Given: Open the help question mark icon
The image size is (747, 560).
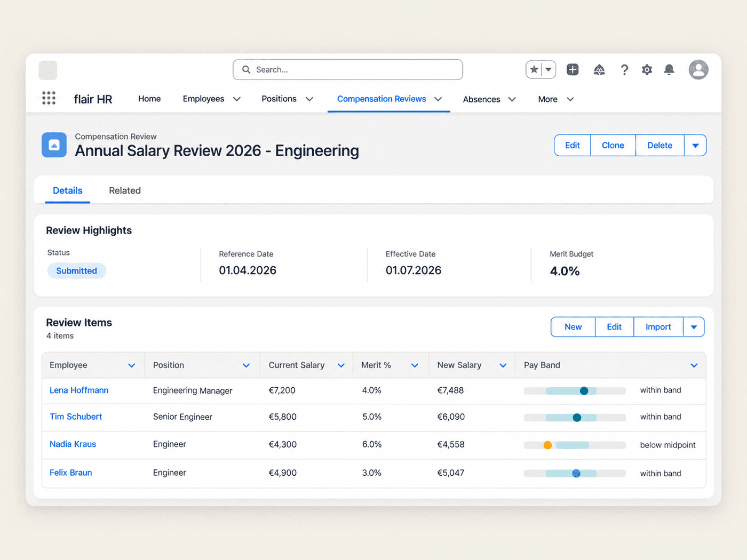Looking at the screenshot, I should pos(624,69).
